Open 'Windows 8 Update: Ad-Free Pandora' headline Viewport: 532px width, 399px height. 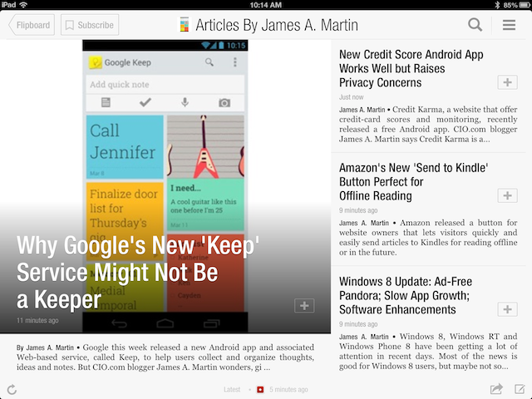pyautogui.click(x=406, y=296)
